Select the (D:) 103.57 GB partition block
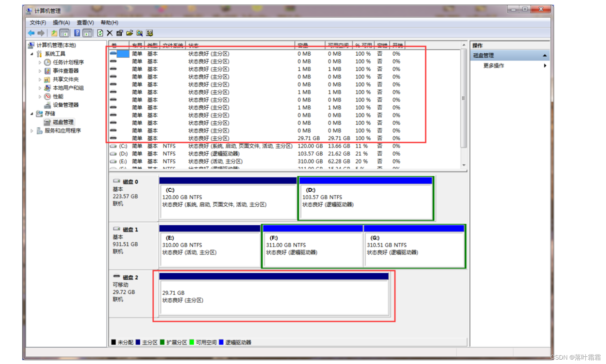The width and height of the screenshot is (606, 364). click(x=366, y=199)
